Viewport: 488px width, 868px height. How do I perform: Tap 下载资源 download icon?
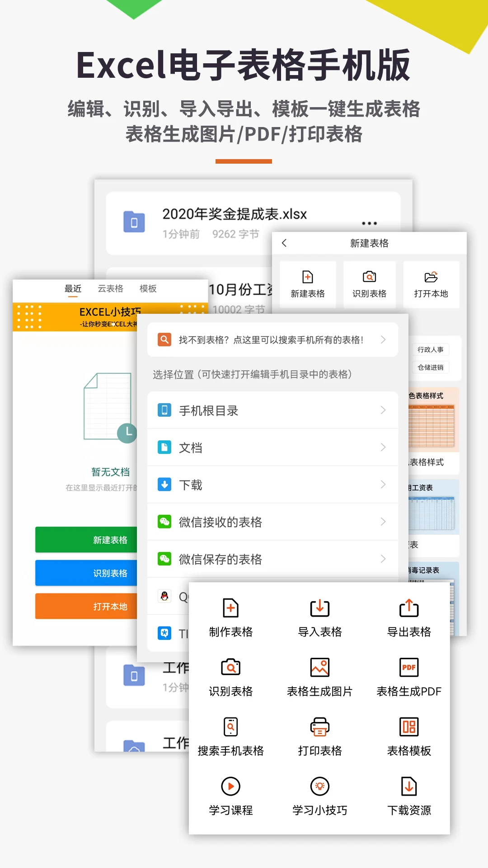point(409,787)
